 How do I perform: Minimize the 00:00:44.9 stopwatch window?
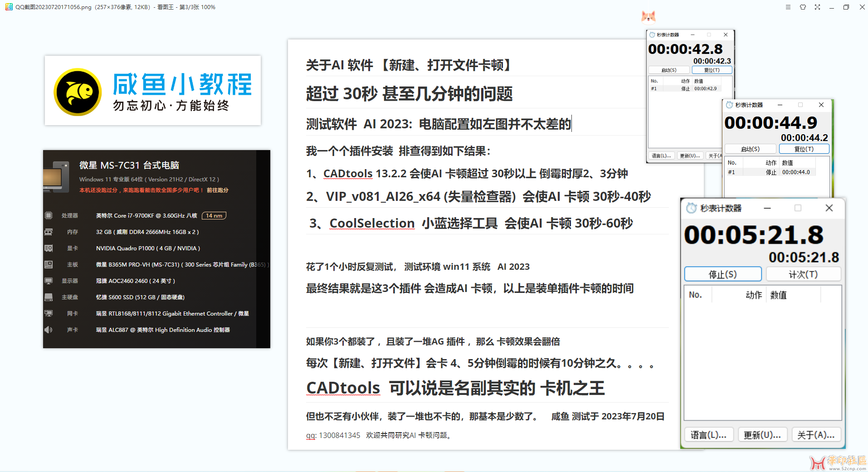click(780, 105)
